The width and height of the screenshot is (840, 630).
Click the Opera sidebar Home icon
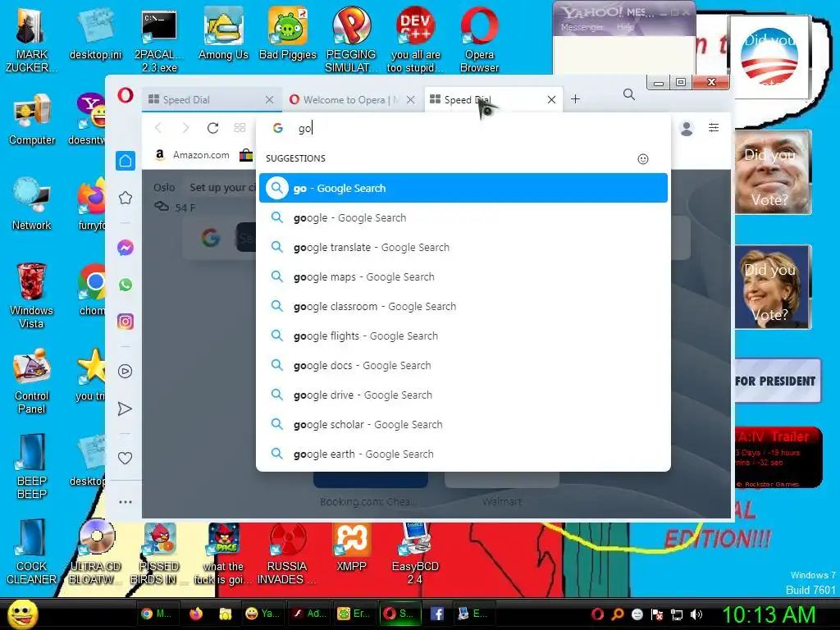pyautogui.click(x=126, y=161)
